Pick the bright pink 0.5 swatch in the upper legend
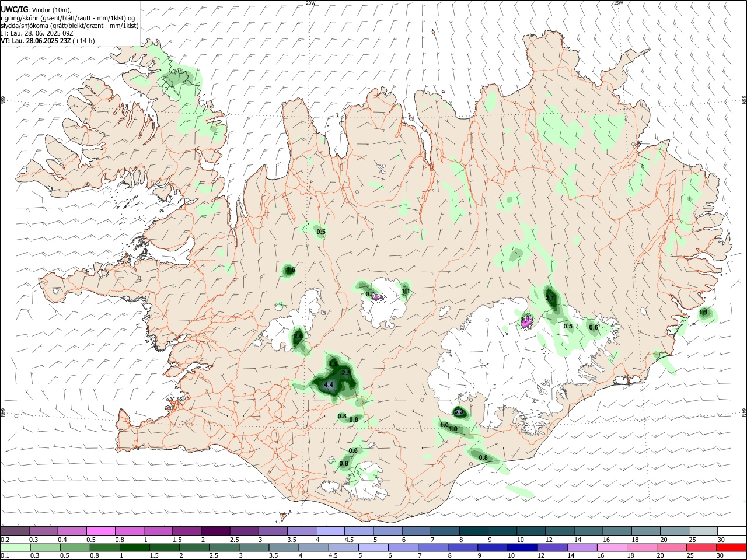Viewport: 747px width, 560px height. click(100, 531)
